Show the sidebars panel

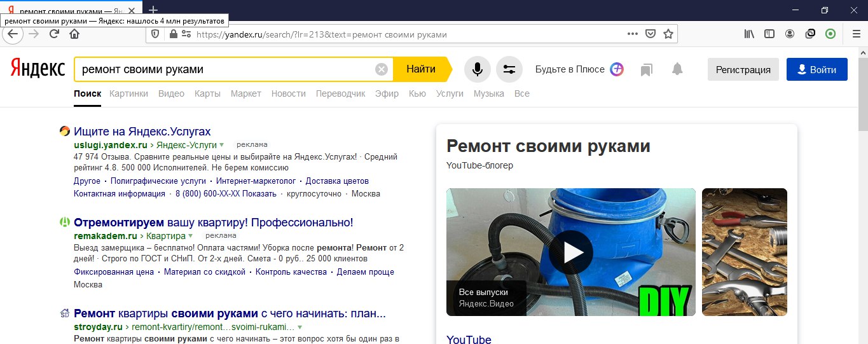coord(769,34)
